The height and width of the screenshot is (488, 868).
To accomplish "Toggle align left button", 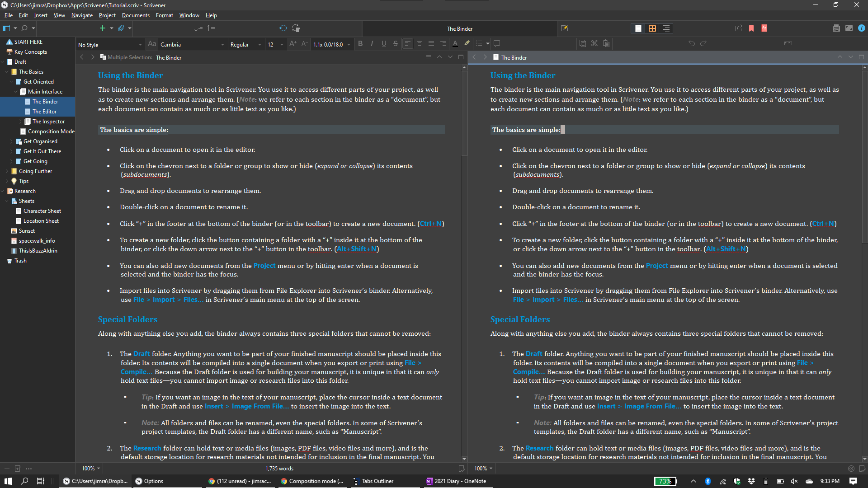I will (x=408, y=44).
